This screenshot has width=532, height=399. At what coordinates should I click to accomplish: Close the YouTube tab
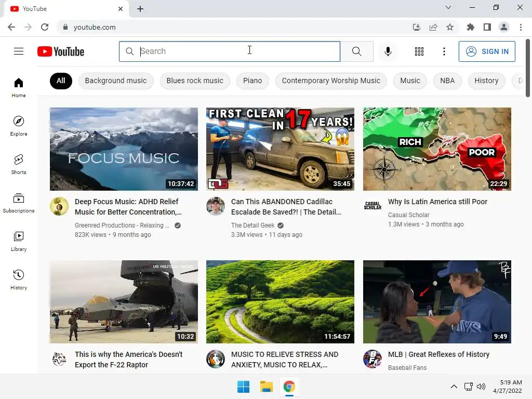pos(121,9)
